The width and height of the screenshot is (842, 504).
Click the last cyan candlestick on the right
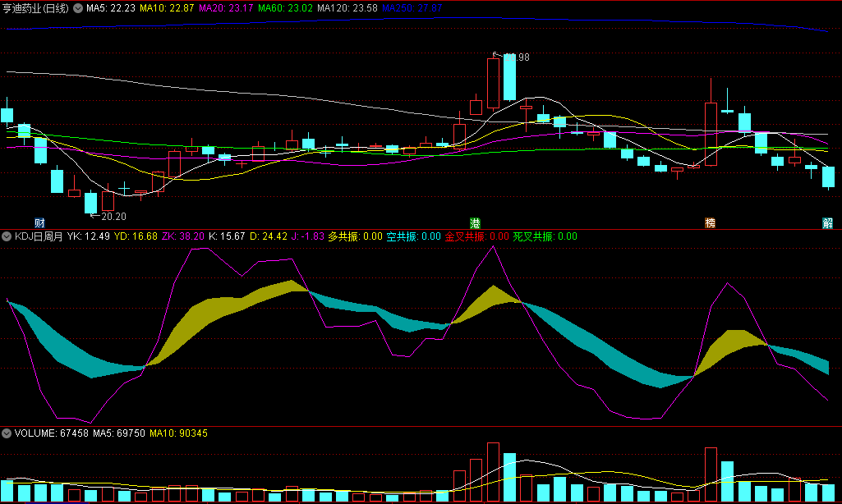[829, 177]
